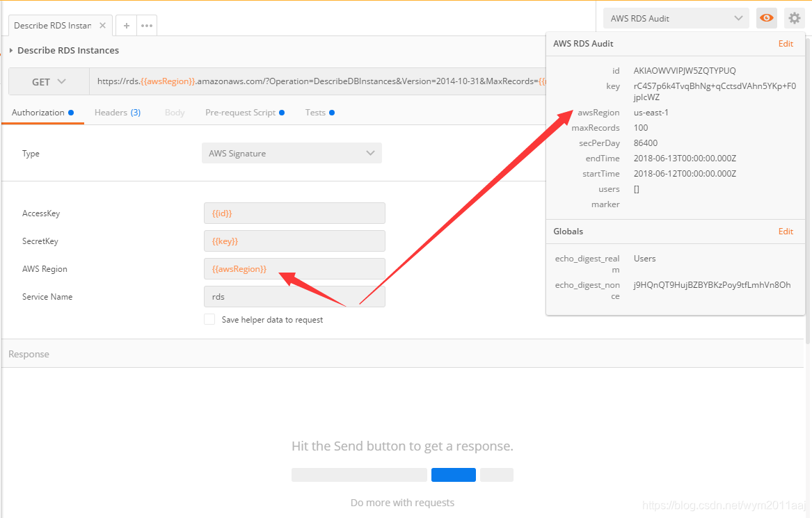This screenshot has height=518, width=812.
Task: Open a new request tab with plus icon
Action: [x=127, y=25]
